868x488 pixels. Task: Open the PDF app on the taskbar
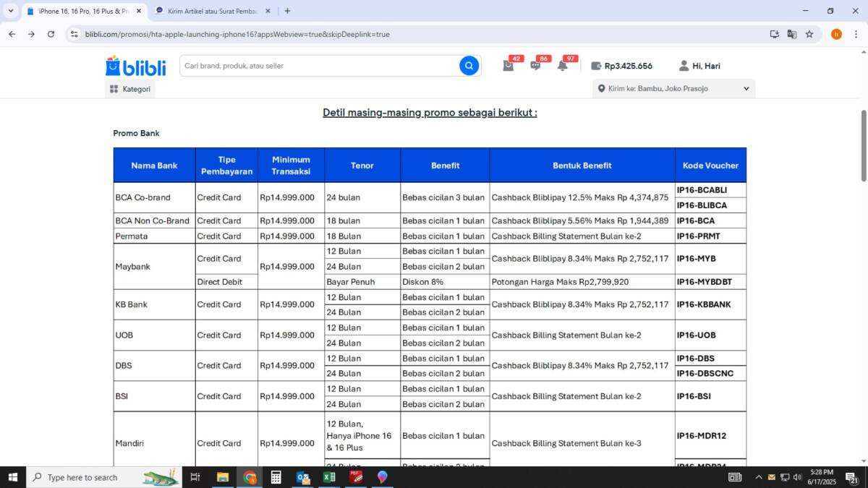(356, 477)
